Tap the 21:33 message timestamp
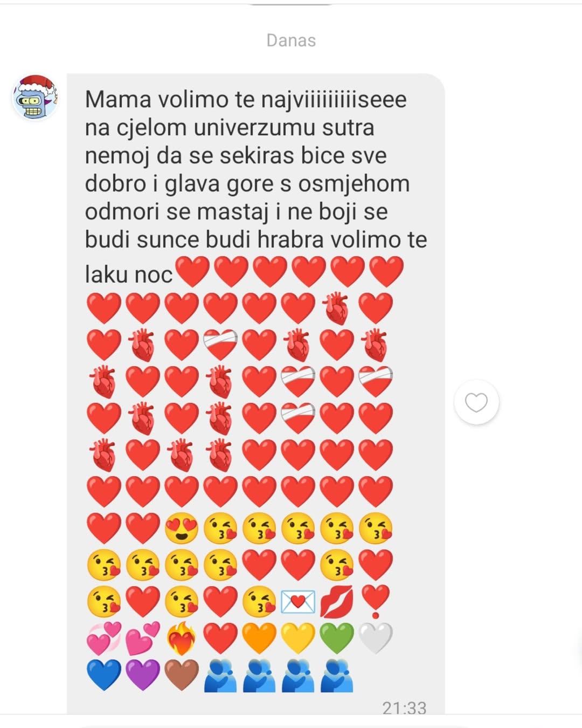 [404, 708]
